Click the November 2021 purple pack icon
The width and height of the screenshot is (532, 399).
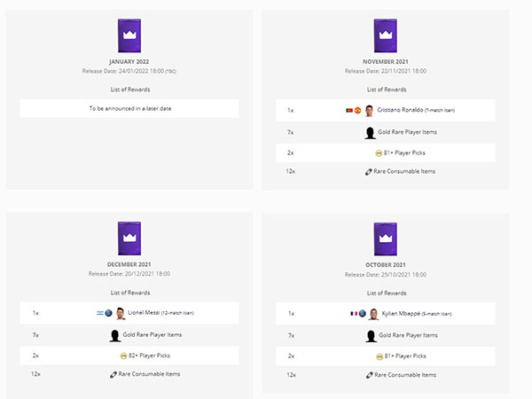[x=386, y=35]
